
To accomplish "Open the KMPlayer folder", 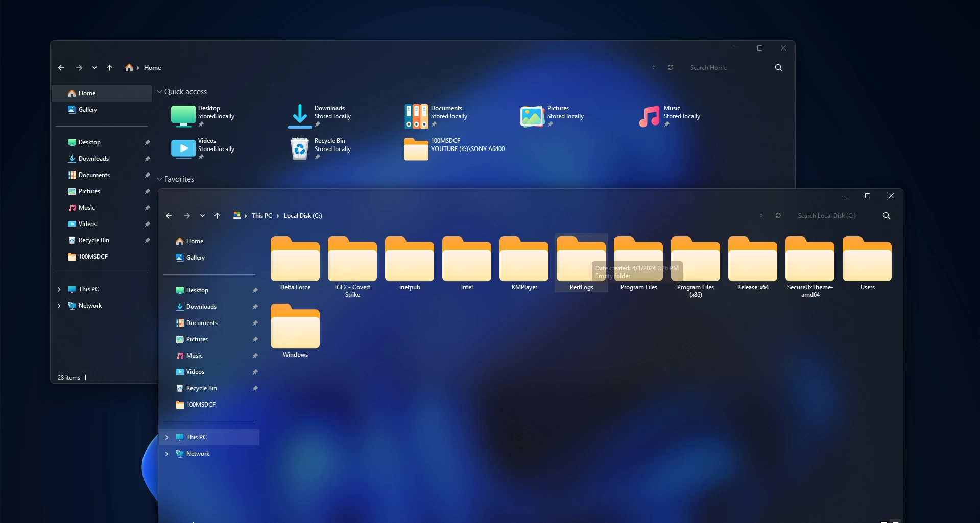I will [x=523, y=260].
